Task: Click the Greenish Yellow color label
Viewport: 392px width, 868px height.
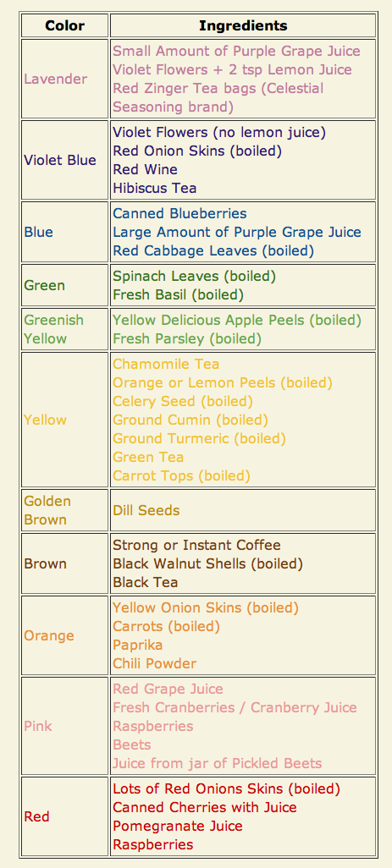Action: [x=53, y=329]
